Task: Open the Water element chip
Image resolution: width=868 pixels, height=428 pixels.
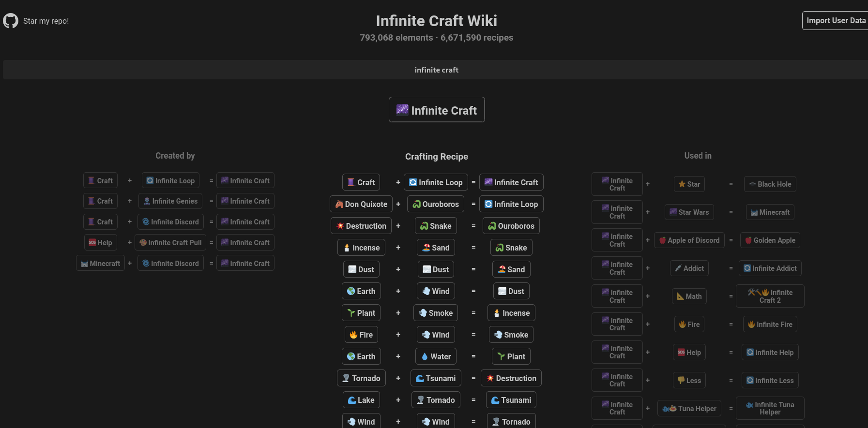Action: (x=436, y=356)
